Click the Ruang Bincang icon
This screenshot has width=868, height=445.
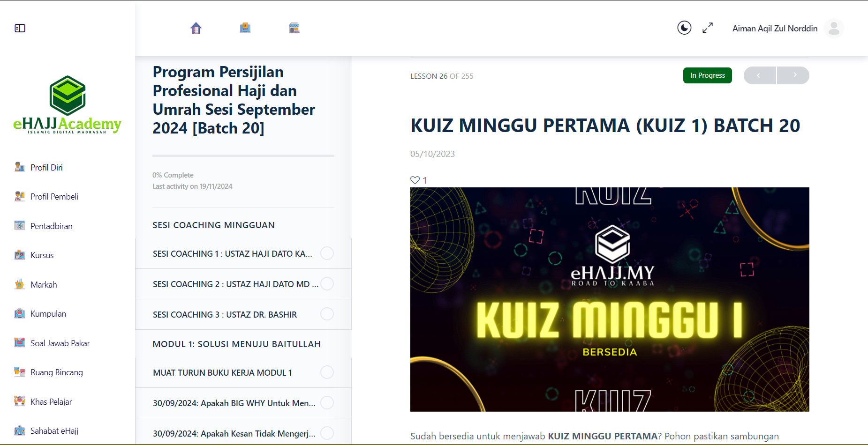point(20,372)
